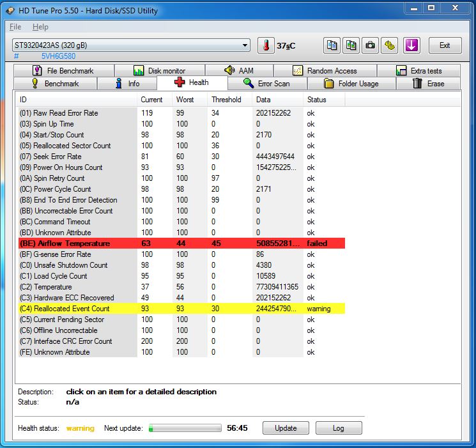Sort by the Worst column header
The height and width of the screenshot is (448, 476).
tap(190, 100)
